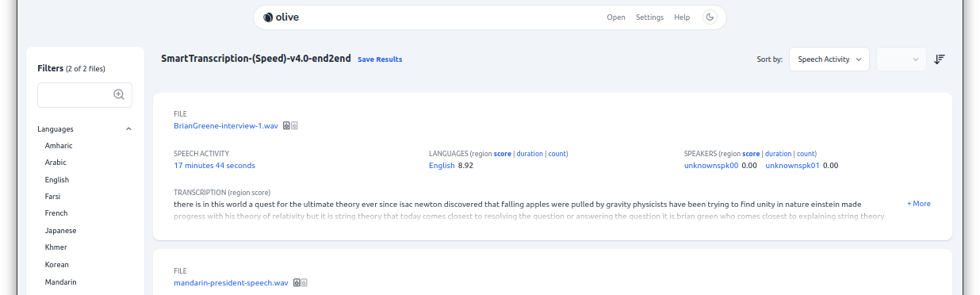Viewport: 980px width, 295px height.
Task: Click the 17 minutes 44 seconds link
Action: tap(214, 166)
